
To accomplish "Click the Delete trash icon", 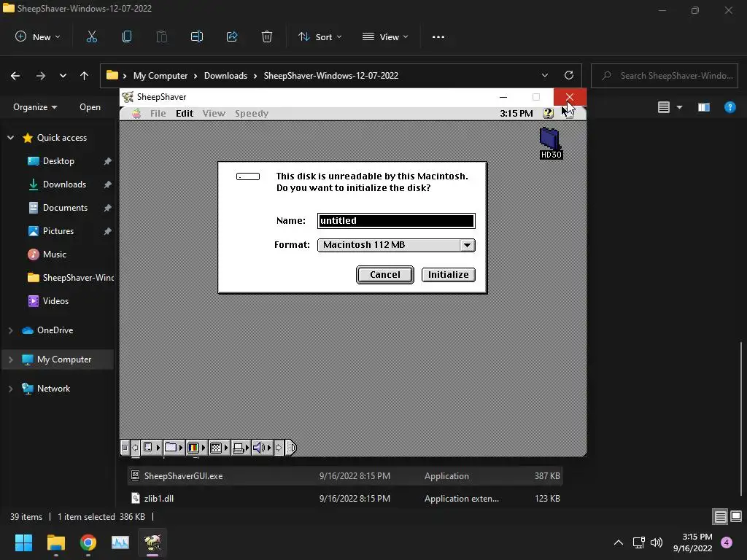I will [x=267, y=36].
